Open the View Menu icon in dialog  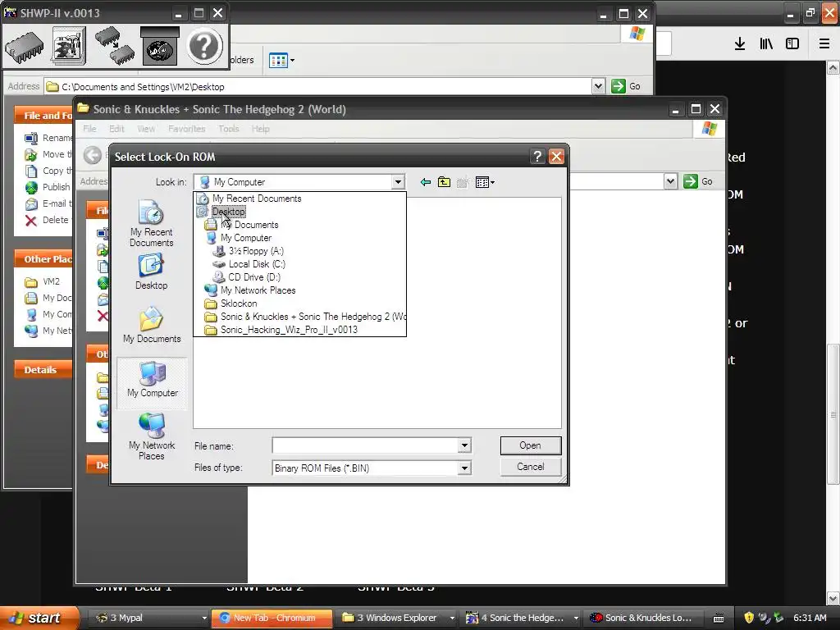tap(485, 182)
